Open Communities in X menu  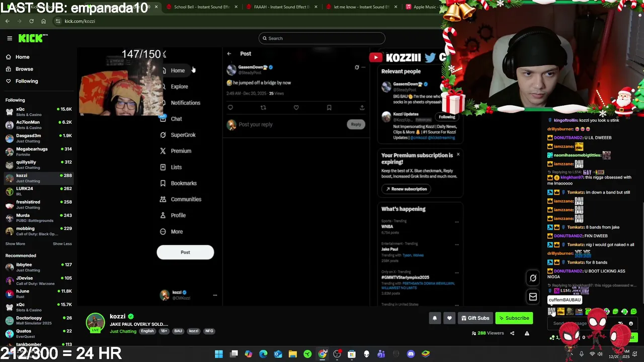coord(181,199)
